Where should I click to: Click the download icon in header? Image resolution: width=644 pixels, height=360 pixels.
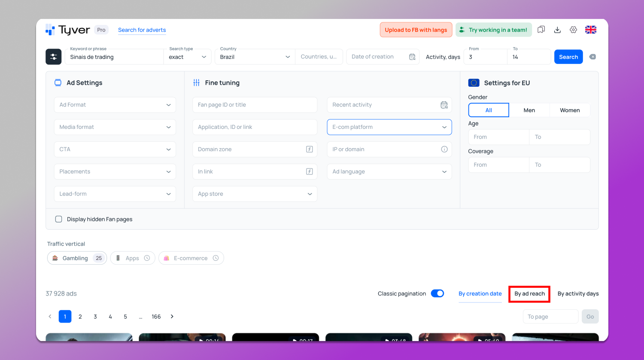click(557, 30)
